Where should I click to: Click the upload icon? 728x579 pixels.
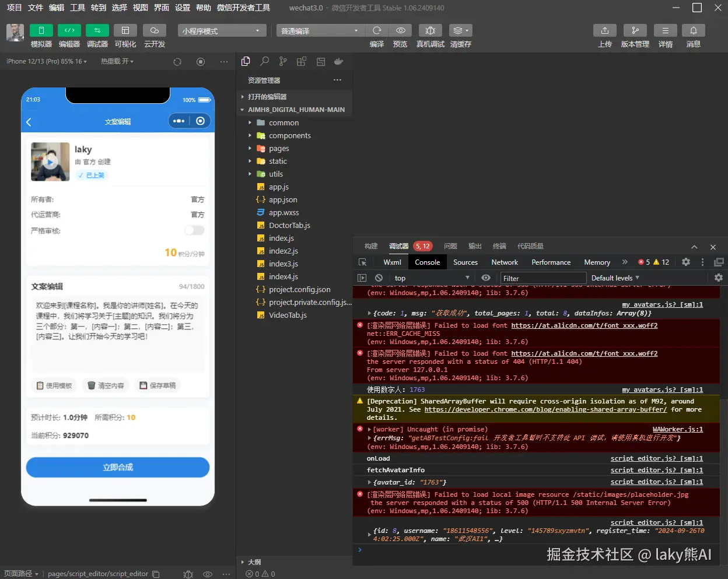(605, 30)
